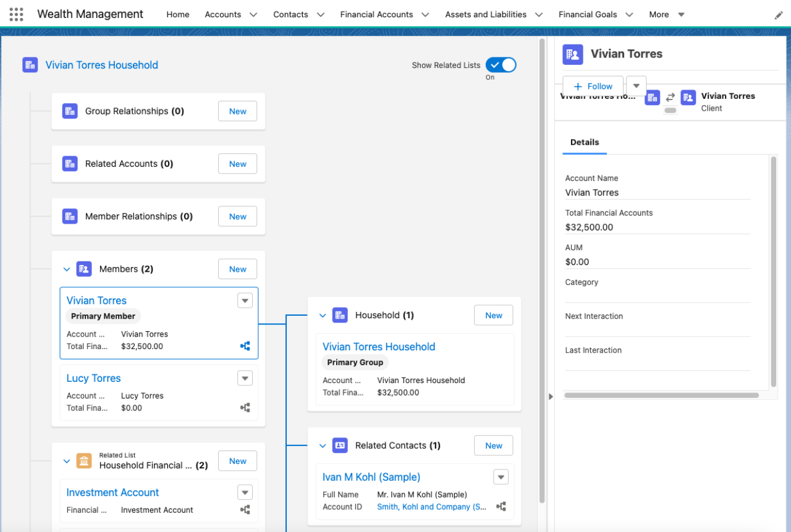Show hierarchy for Ivan M Kohl card
791x532 pixels.
coord(501,507)
